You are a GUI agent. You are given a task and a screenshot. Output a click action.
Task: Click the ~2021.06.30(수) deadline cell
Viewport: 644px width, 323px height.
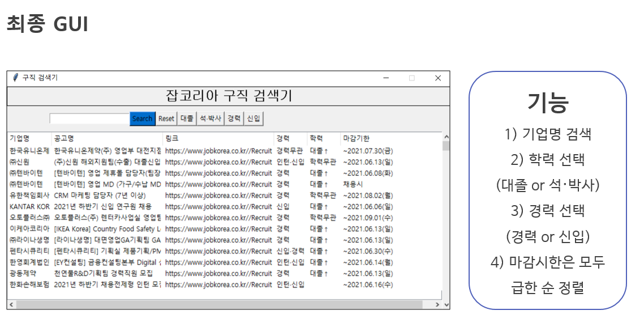368,251
